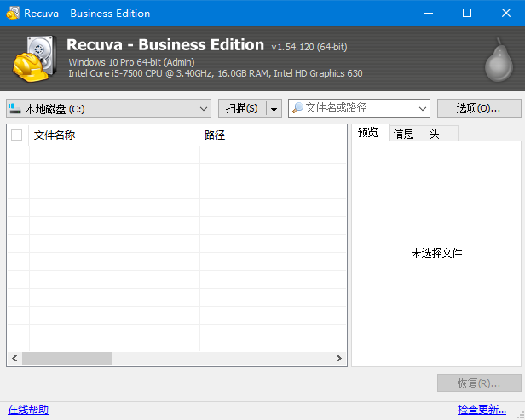
Task: Click the Recuva title bar app icon
Action: 13,13
